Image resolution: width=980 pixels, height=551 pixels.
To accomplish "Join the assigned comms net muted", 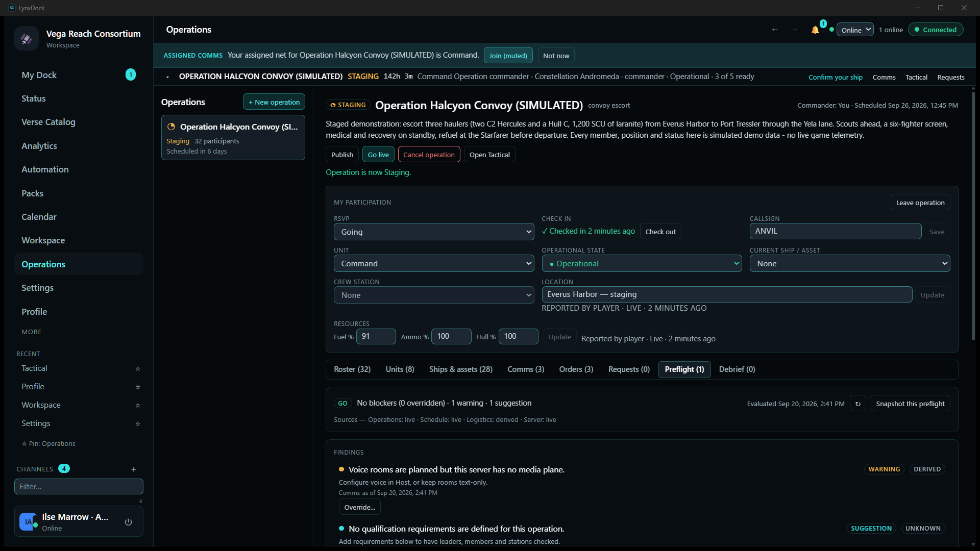I will [x=508, y=56].
